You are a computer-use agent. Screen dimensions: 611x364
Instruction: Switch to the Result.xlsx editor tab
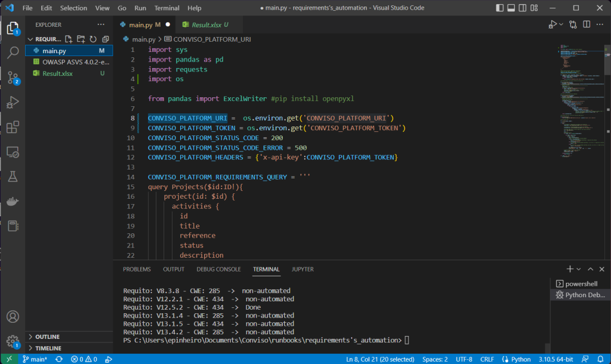coord(209,24)
